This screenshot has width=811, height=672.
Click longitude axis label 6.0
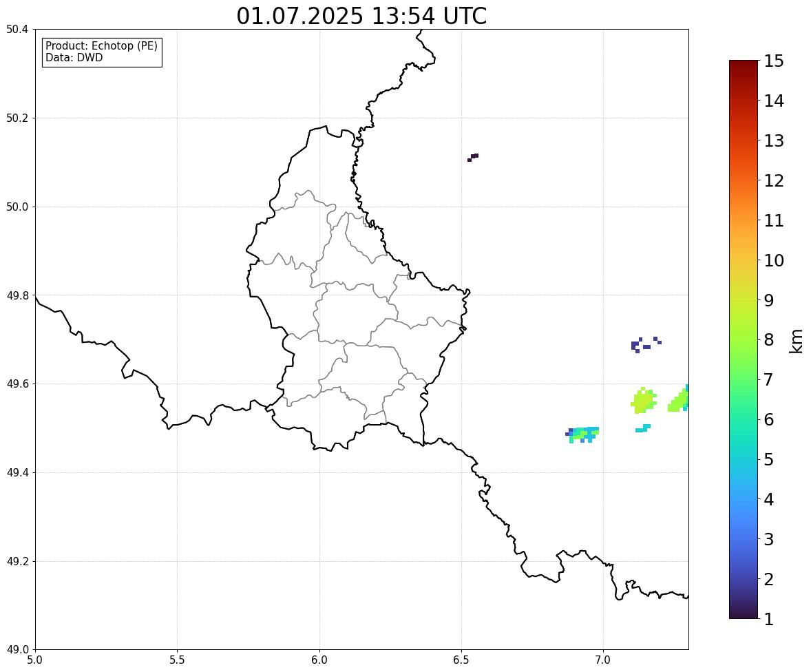click(x=319, y=660)
